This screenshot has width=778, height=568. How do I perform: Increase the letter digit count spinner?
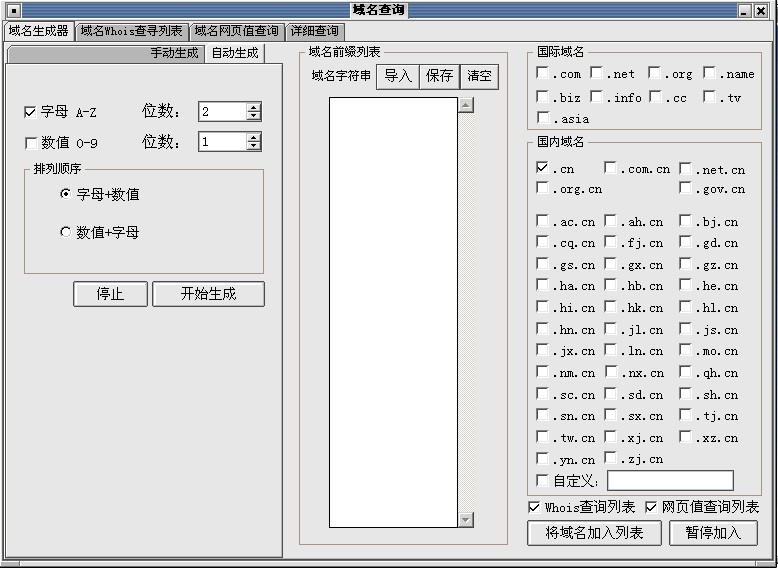pos(254,107)
